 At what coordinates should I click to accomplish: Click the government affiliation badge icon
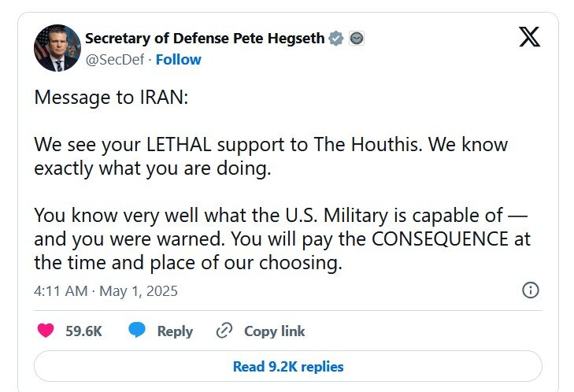[x=357, y=39]
